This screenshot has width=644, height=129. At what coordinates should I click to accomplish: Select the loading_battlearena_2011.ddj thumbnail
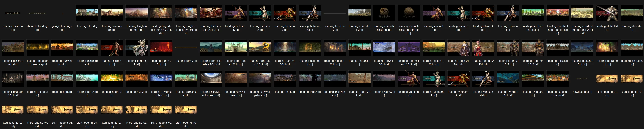tap(211, 13)
